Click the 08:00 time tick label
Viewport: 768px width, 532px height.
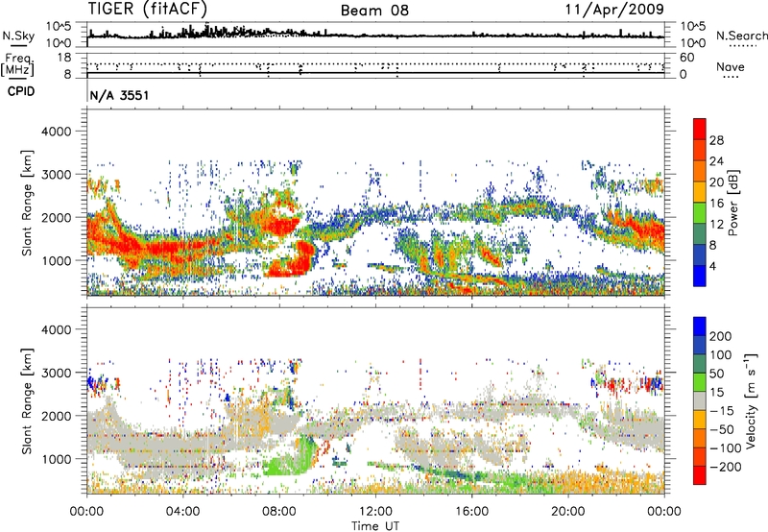tap(279, 512)
